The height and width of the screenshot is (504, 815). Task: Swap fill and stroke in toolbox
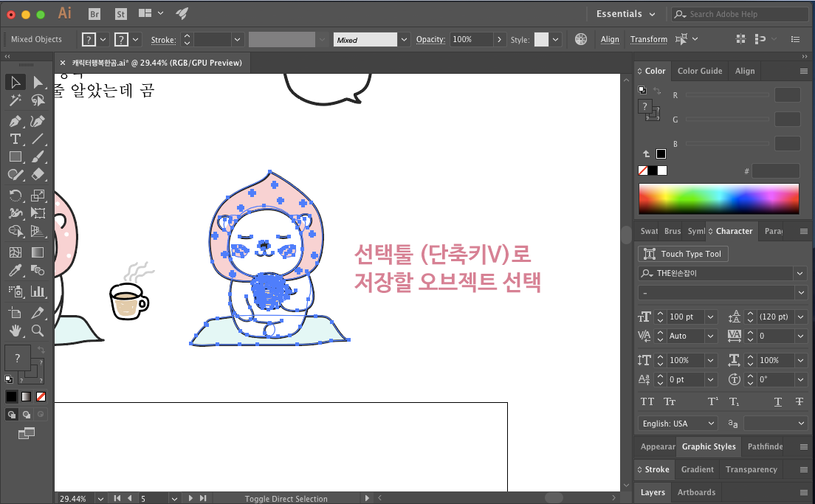pos(41,351)
